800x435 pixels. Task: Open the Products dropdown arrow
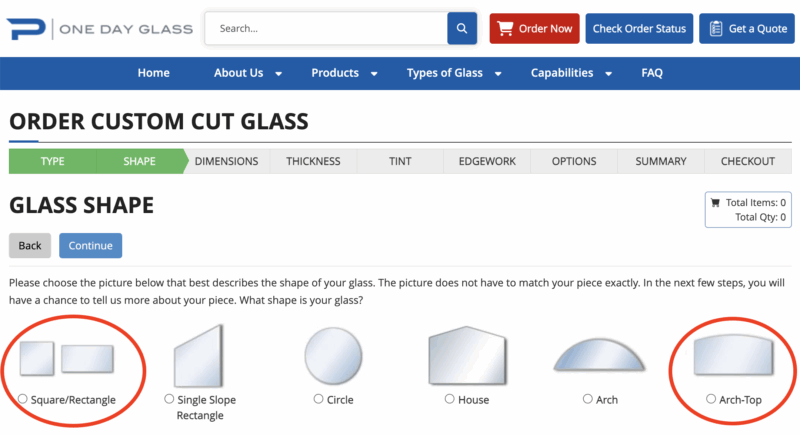pyautogui.click(x=374, y=74)
